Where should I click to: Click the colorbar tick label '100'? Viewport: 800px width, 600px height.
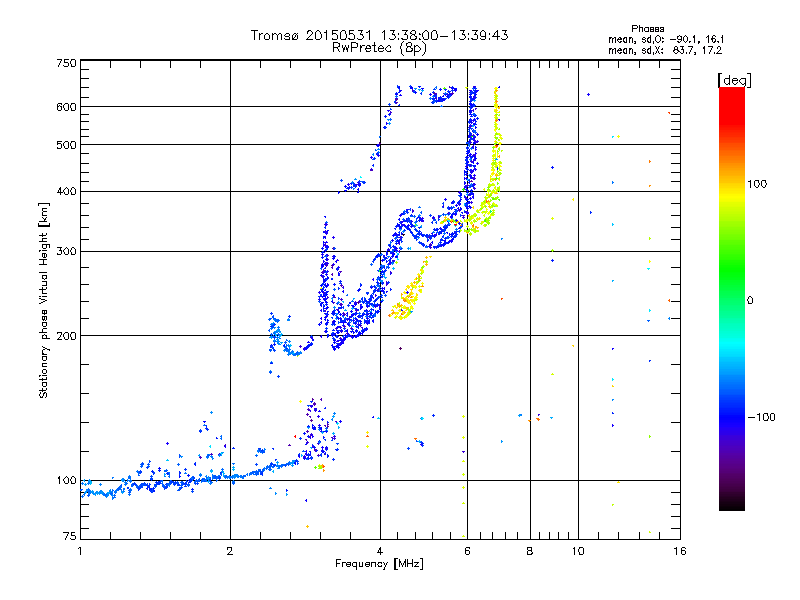coord(757,184)
